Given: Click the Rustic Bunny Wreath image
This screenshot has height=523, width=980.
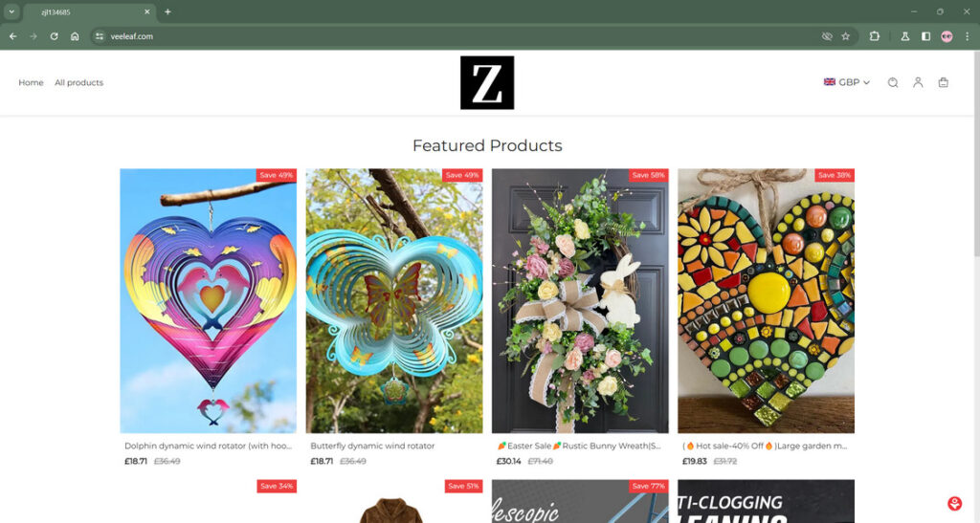Looking at the screenshot, I should [x=580, y=301].
